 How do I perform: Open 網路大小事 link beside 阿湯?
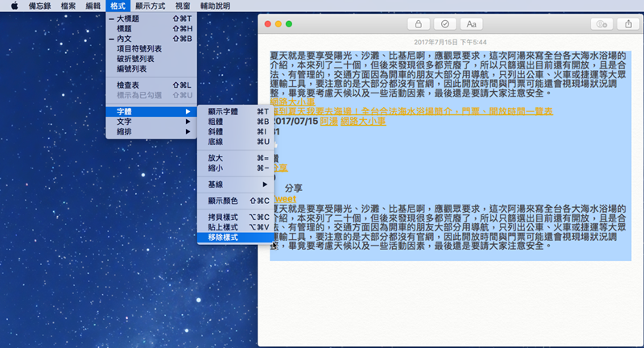[x=363, y=121]
